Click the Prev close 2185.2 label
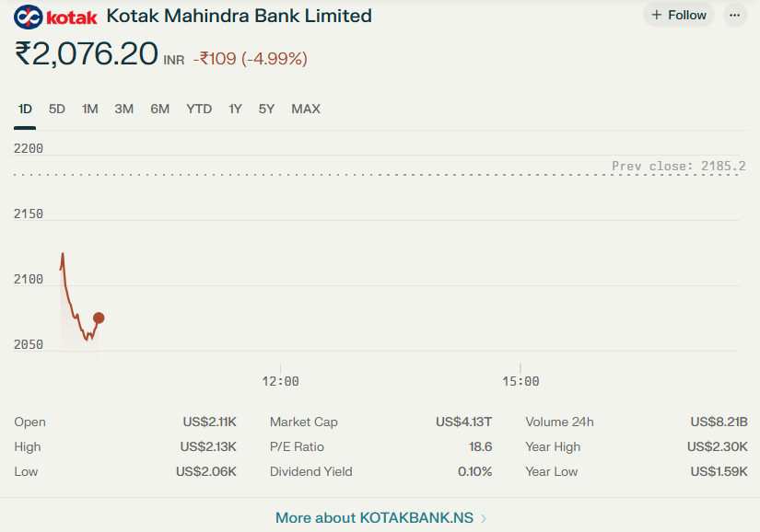The height and width of the screenshot is (532, 760). click(679, 166)
